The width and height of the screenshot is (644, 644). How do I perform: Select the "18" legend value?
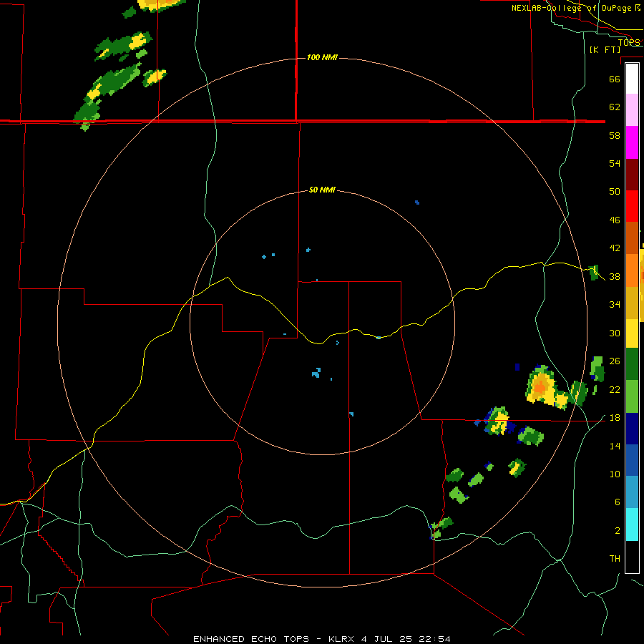(615, 418)
